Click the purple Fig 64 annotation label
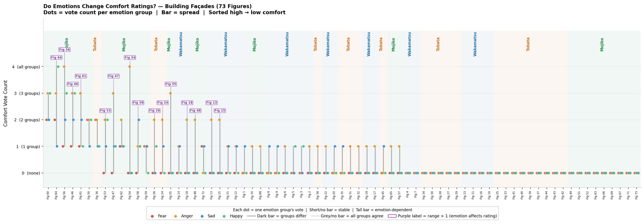The height and width of the screenshot is (224, 644). click(56, 57)
